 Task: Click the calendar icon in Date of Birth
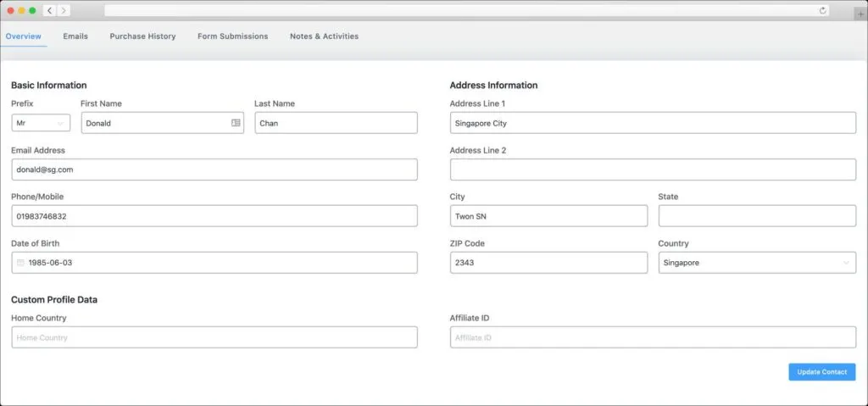20,263
